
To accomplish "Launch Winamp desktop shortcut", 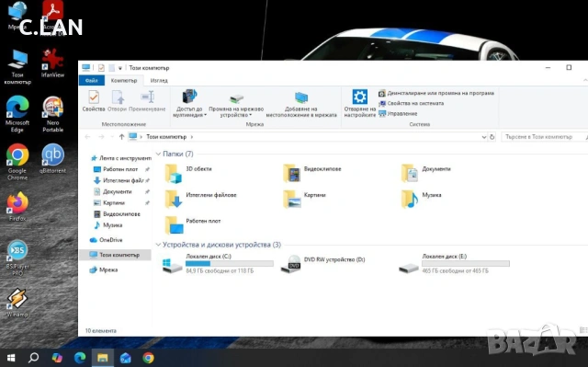I will pos(17,303).
